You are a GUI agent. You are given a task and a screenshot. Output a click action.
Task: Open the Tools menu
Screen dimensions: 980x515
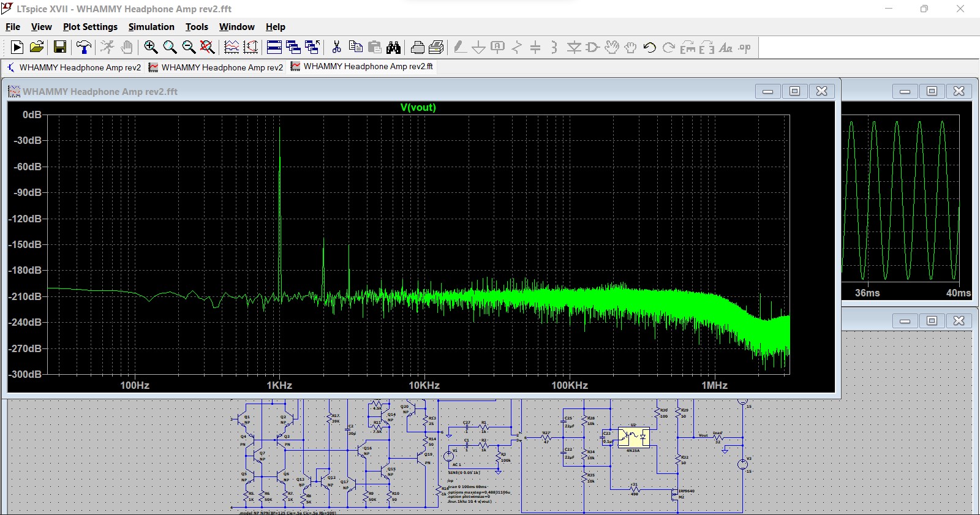[197, 27]
